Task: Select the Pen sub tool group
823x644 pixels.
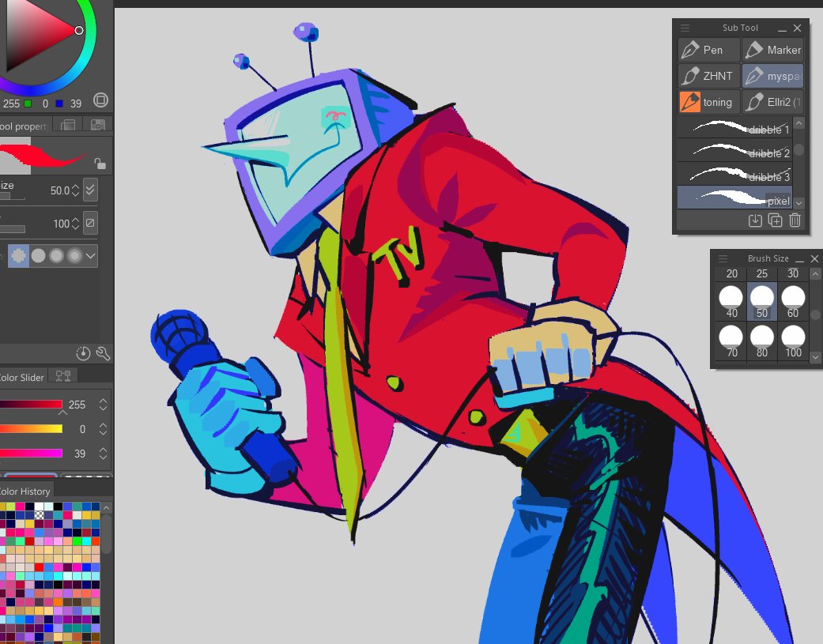Action: (x=708, y=50)
